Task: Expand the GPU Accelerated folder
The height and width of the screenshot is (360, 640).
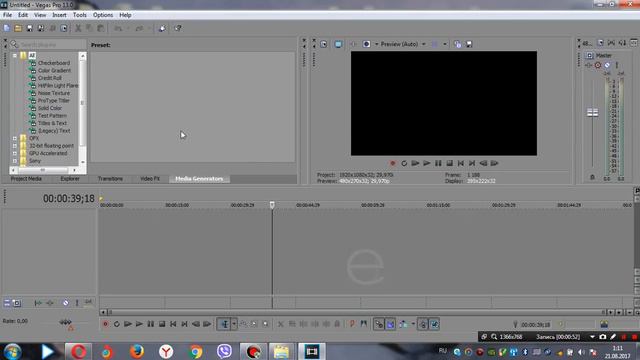Action: point(15,153)
